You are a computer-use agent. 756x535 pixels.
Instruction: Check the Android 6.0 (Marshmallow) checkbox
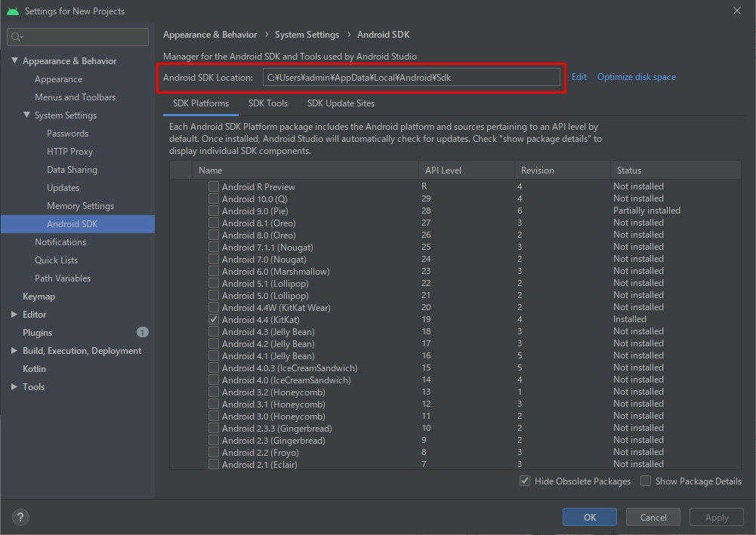coord(214,271)
